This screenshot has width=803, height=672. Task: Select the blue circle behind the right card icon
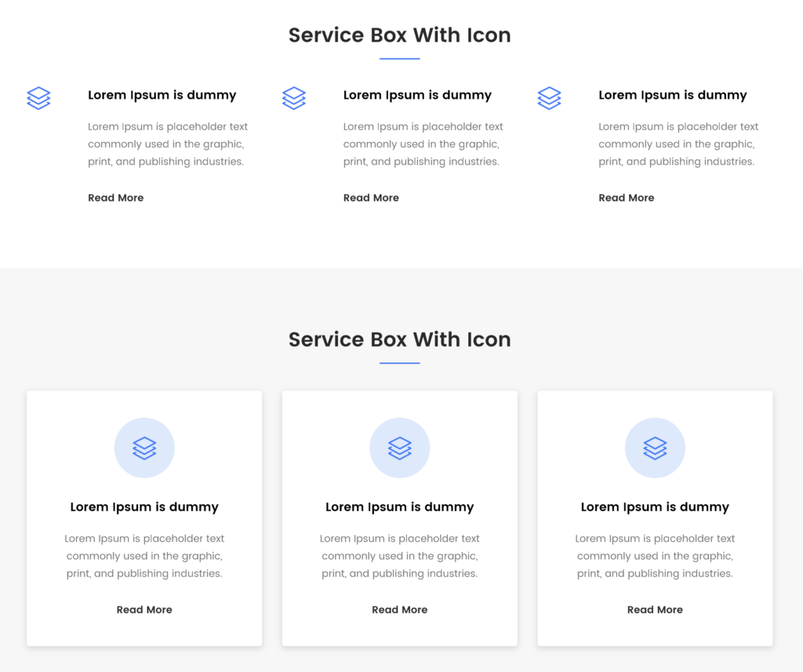[655, 448]
